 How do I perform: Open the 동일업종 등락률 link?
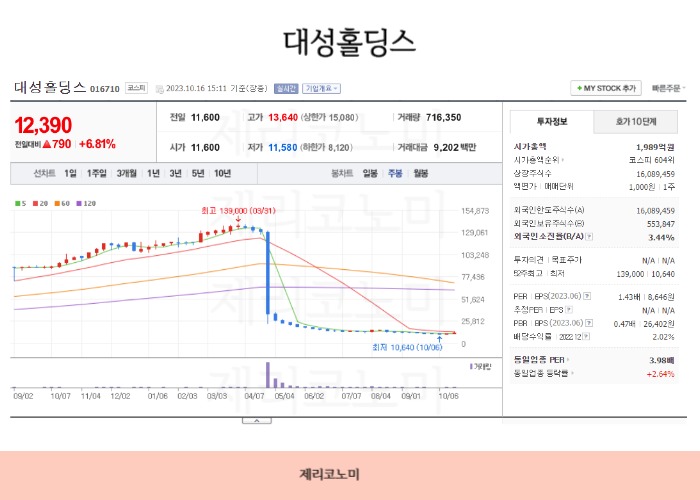tap(543, 373)
